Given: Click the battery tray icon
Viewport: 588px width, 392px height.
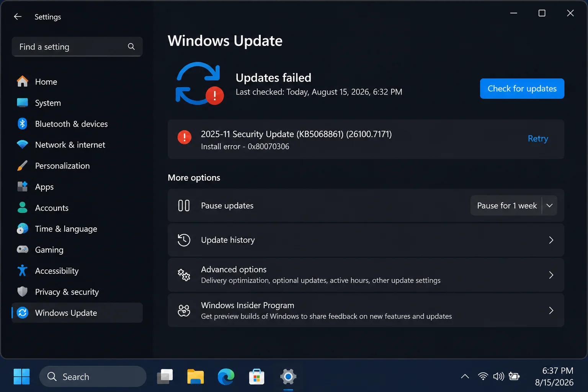Looking at the screenshot, I should pos(514,376).
